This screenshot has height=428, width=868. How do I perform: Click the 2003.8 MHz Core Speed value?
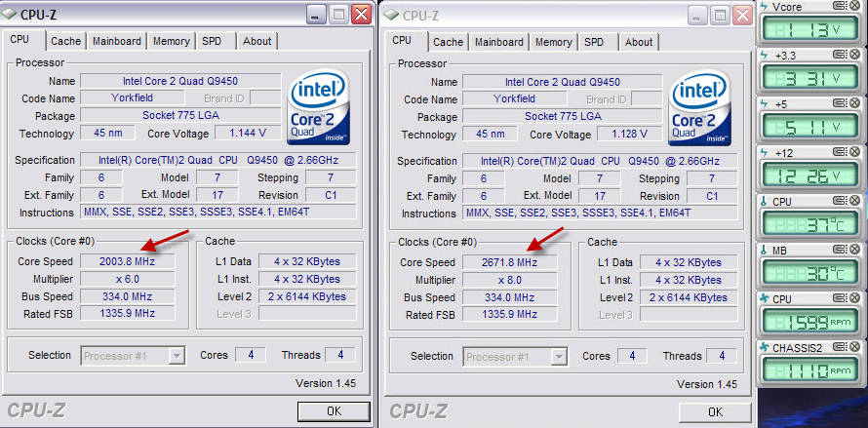pos(128,261)
